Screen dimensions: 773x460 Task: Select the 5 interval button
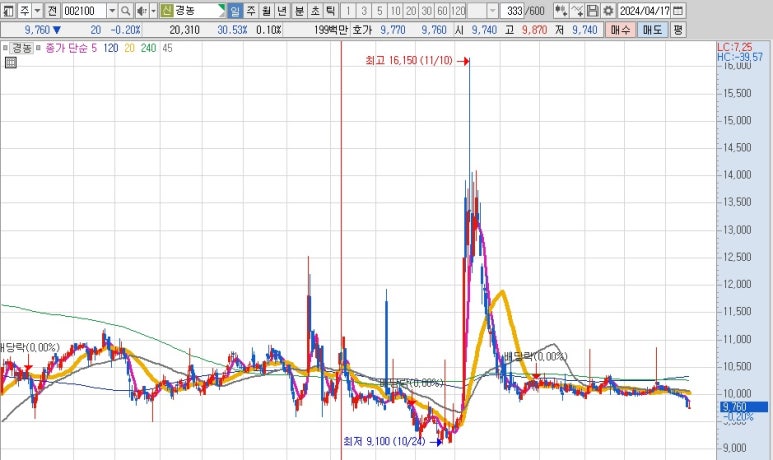(380, 10)
